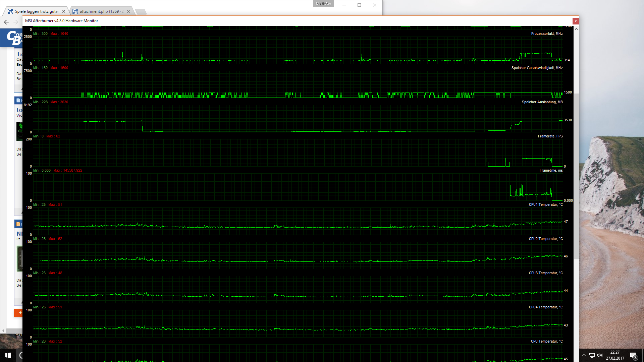Click the Framerate FPS graph

click(298, 153)
